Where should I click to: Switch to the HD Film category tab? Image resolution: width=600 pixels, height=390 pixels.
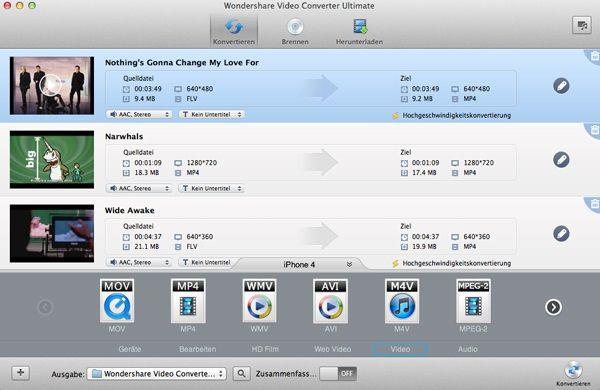coord(265,349)
